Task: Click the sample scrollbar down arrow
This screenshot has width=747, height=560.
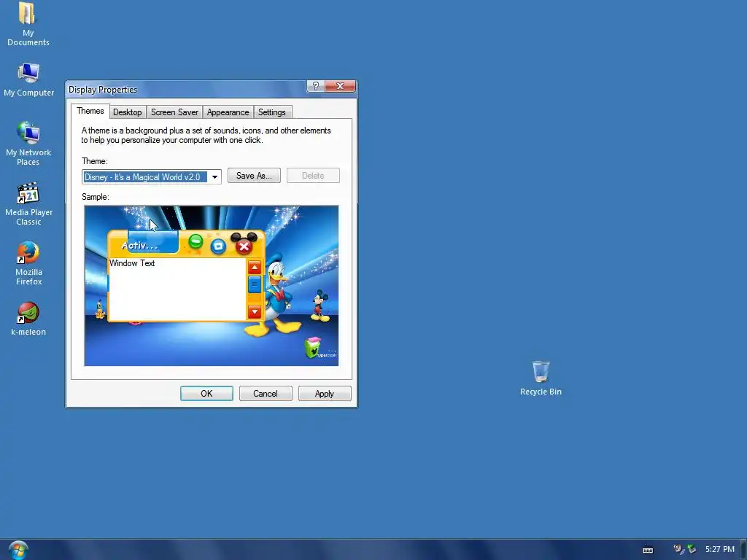Action: point(255,312)
